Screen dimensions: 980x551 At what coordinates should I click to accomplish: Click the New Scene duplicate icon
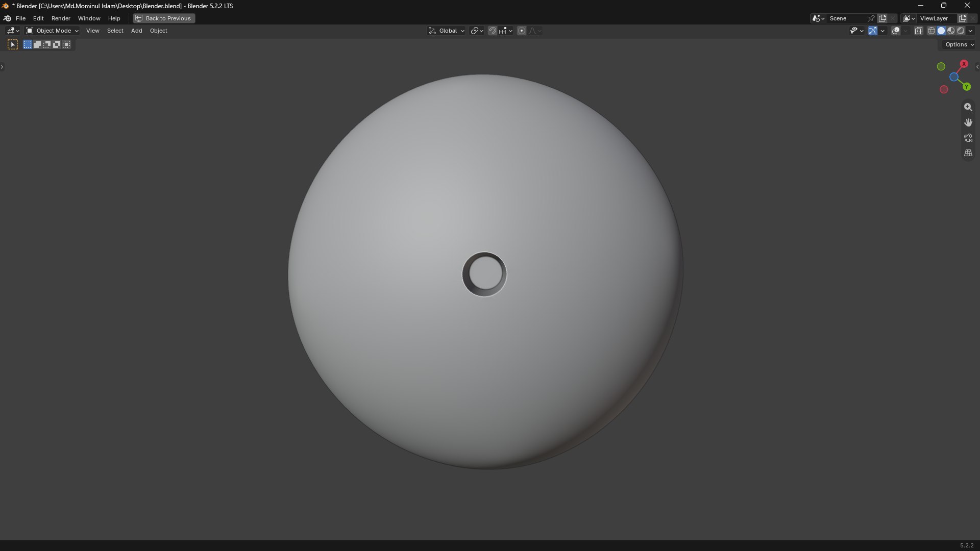883,18
